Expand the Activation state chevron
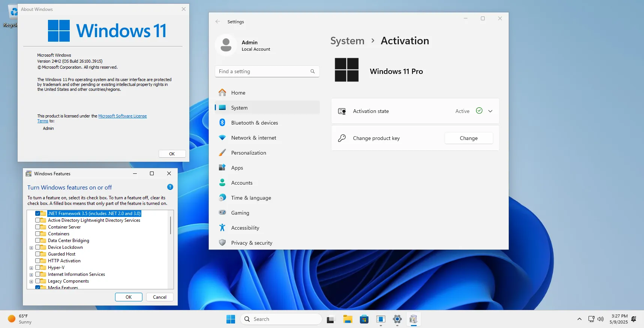Image resolution: width=644 pixels, height=328 pixels. [490, 111]
